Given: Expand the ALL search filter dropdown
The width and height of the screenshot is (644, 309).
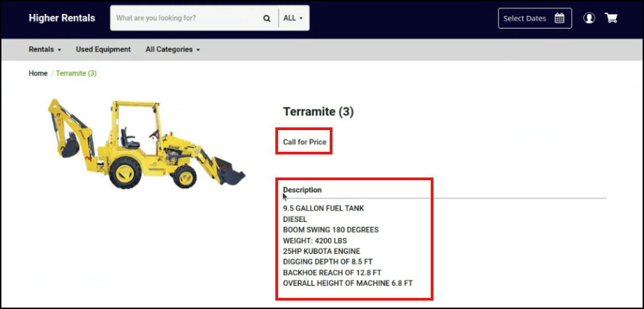Looking at the screenshot, I should 293,19.
